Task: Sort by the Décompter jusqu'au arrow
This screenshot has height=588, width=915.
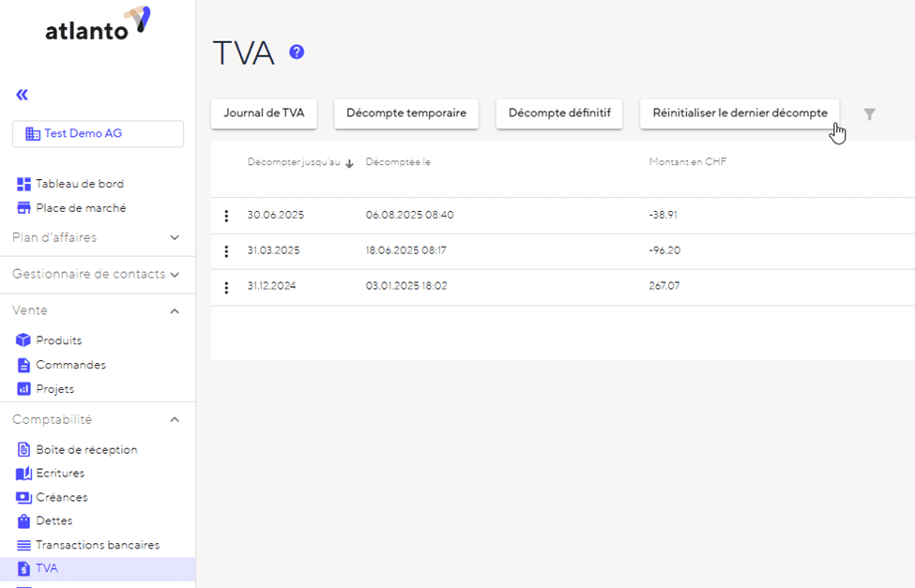Action: tap(349, 163)
